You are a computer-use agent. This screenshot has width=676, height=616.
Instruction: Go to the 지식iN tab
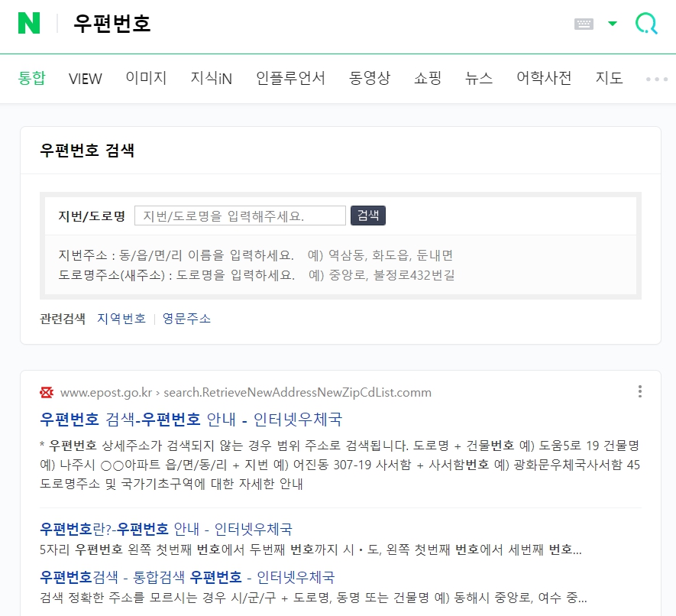pos(212,78)
